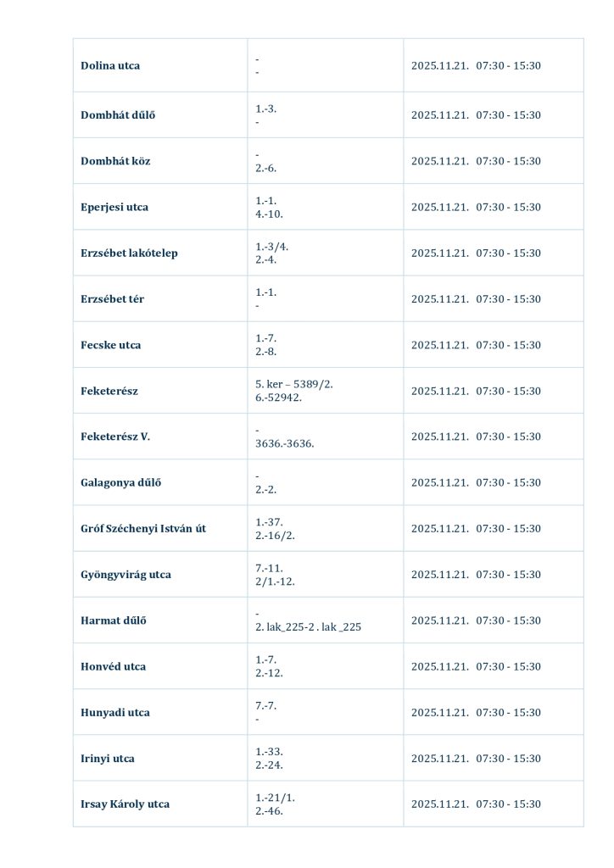
Task: Select Gróf Széchenyi István út cell
Action: [x=143, y=529]
